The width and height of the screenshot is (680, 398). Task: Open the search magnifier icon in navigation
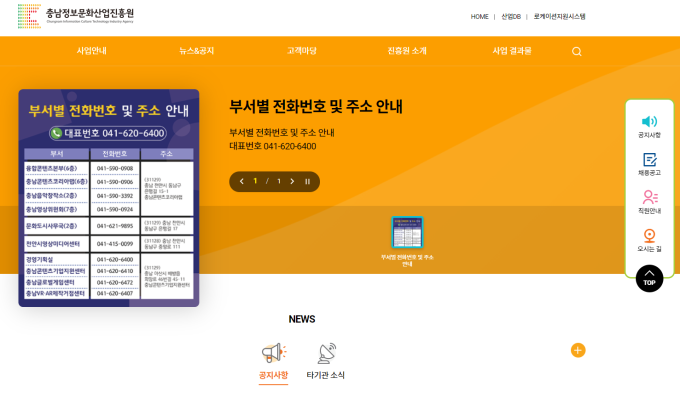click(x=576, y=52)
